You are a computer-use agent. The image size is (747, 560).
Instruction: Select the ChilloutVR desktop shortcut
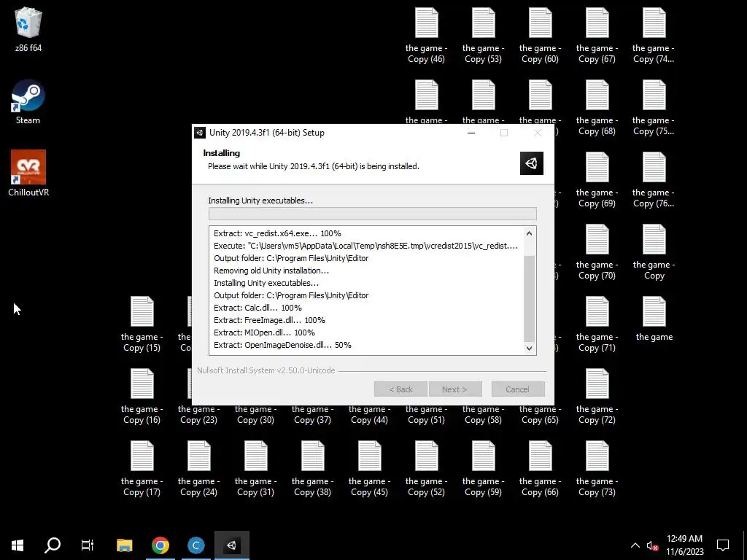click(28, 174)
